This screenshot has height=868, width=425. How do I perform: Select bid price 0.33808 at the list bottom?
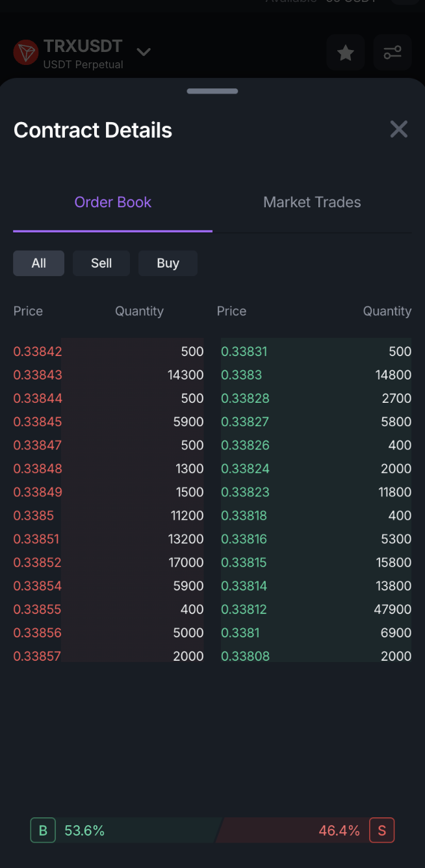tap(245, 656)
